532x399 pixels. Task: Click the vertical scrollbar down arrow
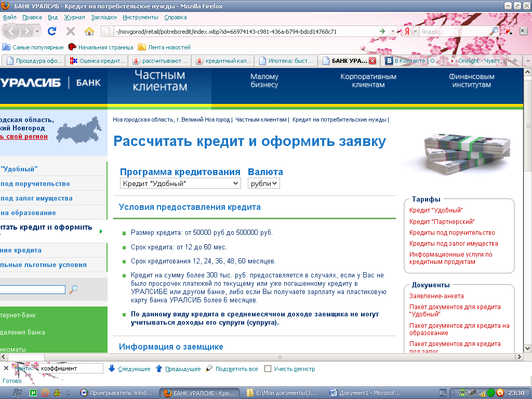[528, 349]
